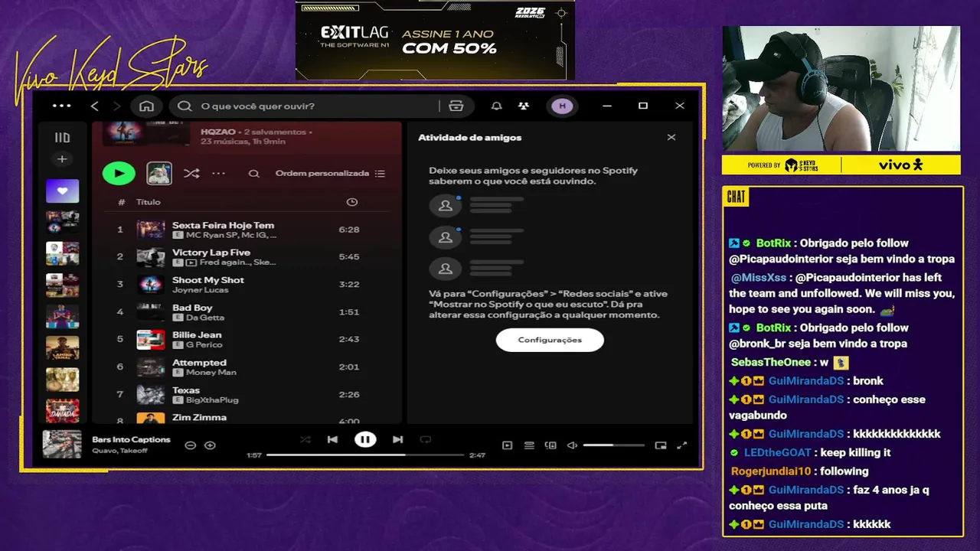
Task: Sort by the Título column header
Action: pos(149,202)
